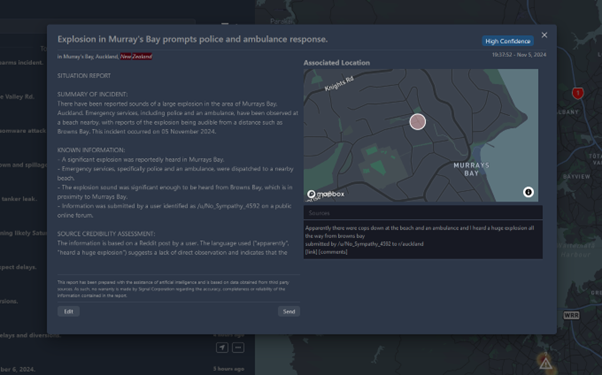Click the minus icon button in background list
Viewport: 602px width, 375px height.
(x=238, y=348)
